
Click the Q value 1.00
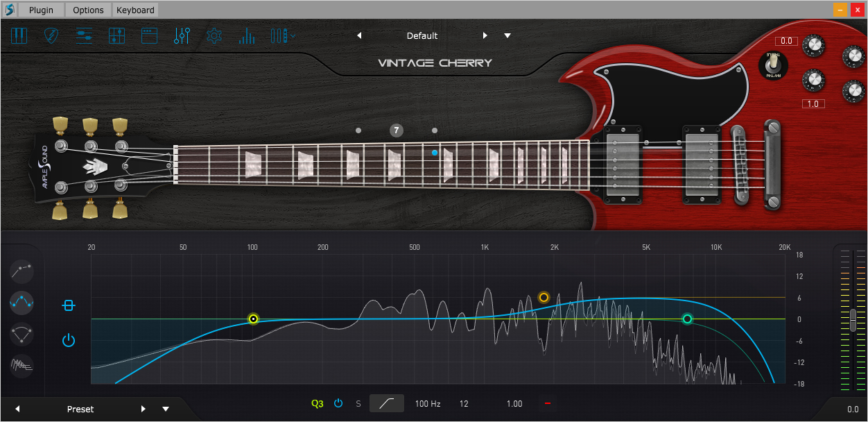(x=514, y=404)
